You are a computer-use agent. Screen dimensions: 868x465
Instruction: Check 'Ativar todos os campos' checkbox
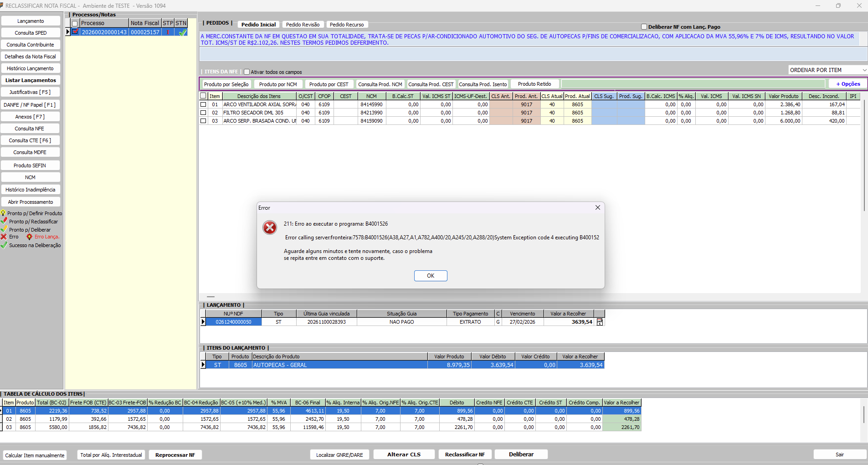247,72
